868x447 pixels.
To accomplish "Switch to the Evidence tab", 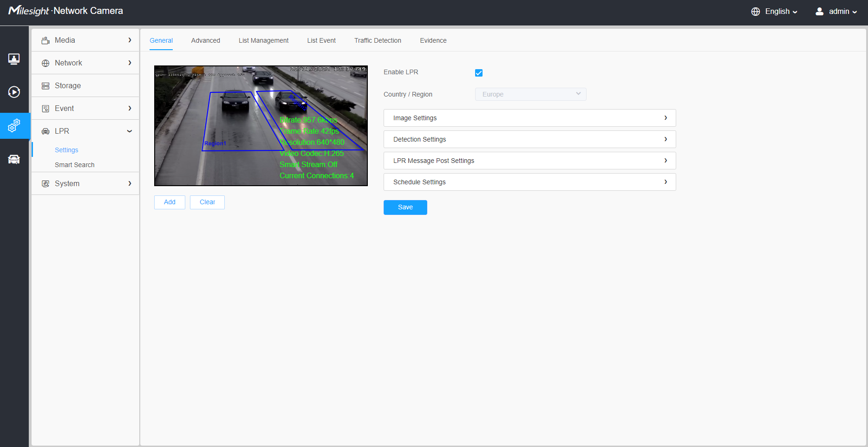I will click(x=433, y=40).
